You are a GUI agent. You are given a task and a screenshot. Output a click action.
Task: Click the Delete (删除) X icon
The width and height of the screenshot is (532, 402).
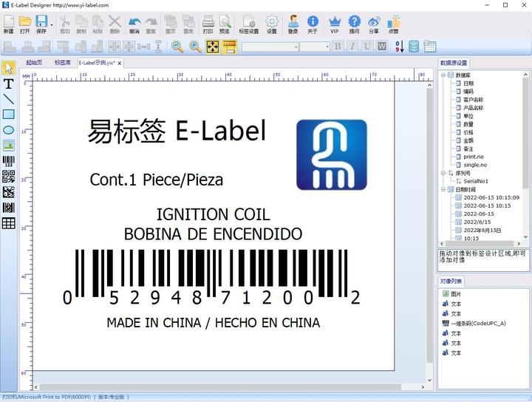tap(115, 24)
